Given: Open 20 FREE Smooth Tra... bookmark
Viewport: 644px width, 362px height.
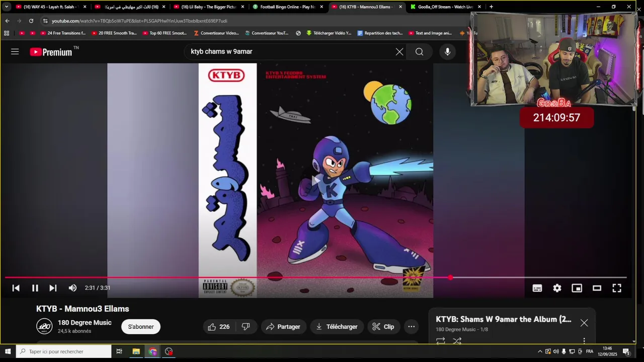Looking at the screenshot, I should pos(114,33).
